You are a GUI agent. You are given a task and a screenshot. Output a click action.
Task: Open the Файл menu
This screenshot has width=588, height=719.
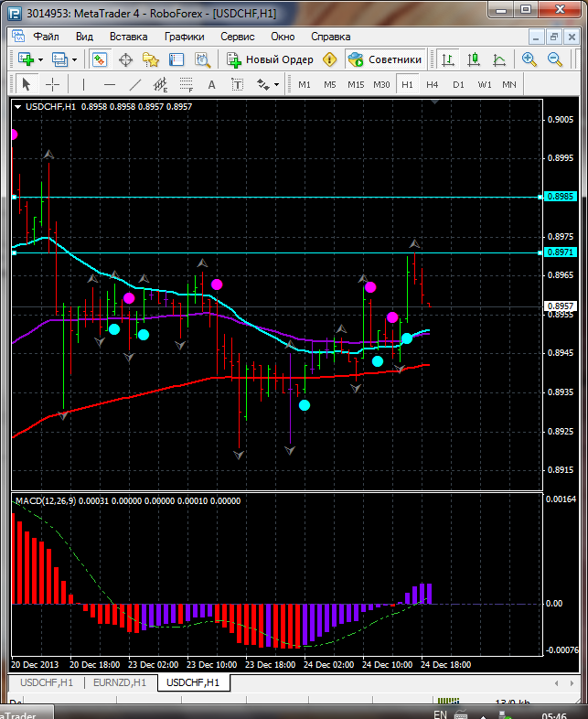coord(46,37)
